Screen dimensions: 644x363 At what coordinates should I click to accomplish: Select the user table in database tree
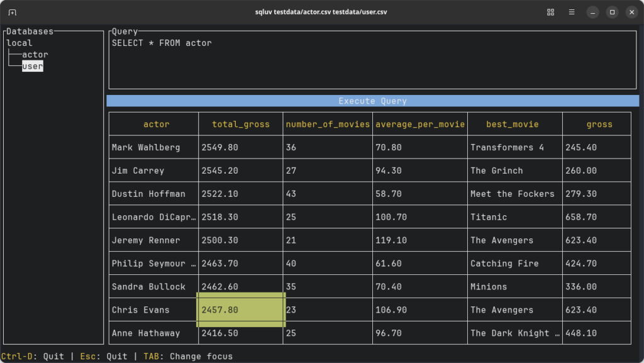tap(33, 66)
